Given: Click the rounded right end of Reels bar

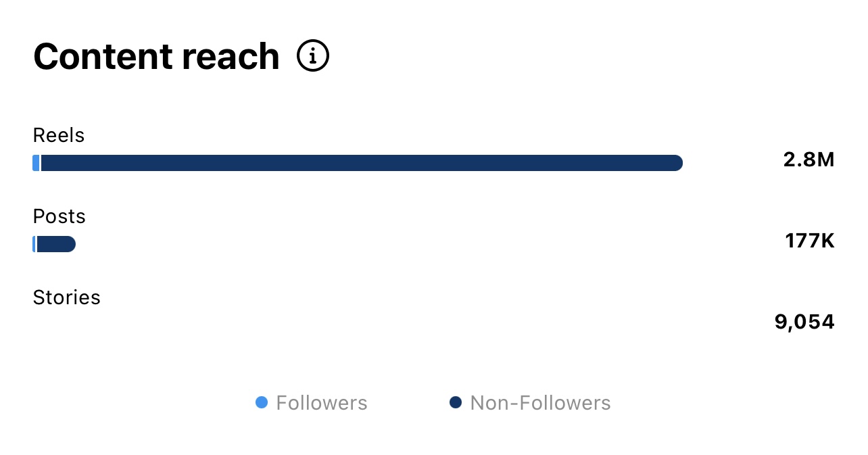Looking at the screenshot, I should (x=677, y=163).
